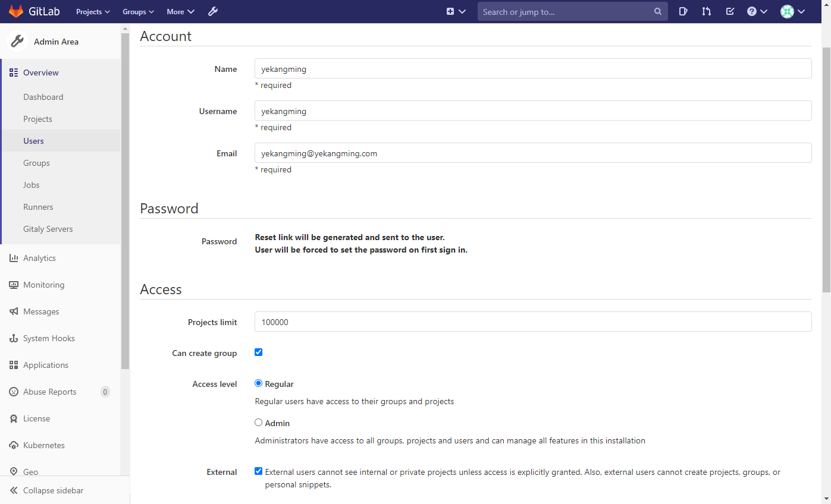Collapse the sidebar

tap(53, 490)
